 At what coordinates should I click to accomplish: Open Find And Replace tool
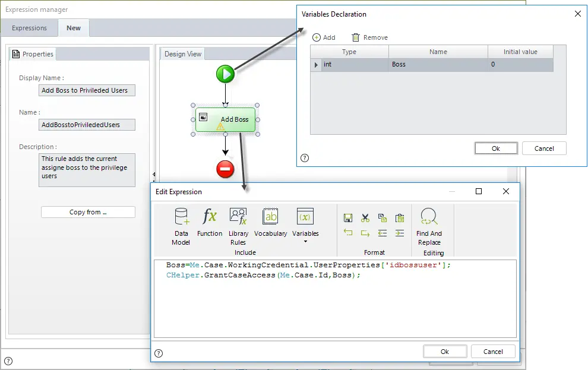click(429, 226)
